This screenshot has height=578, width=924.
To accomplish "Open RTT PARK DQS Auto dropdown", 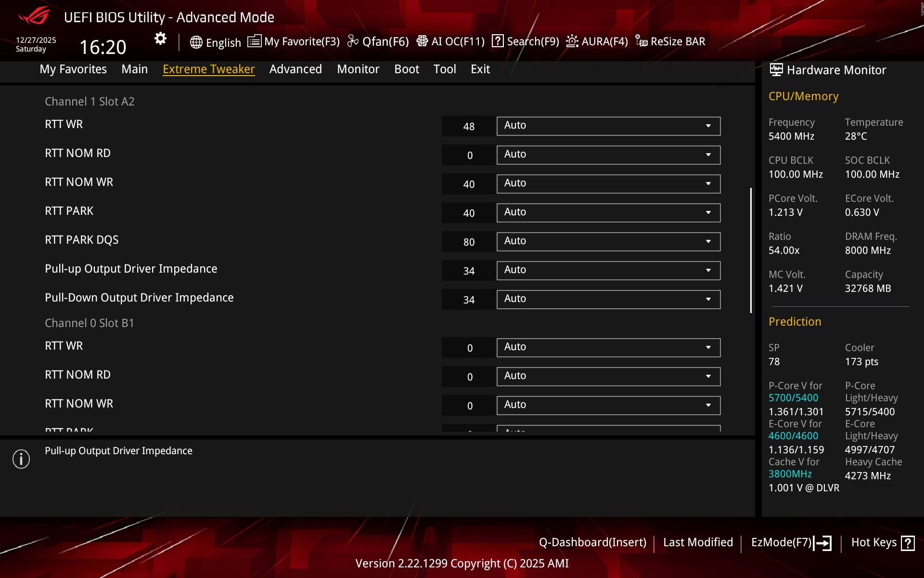I will click(608, 241).
